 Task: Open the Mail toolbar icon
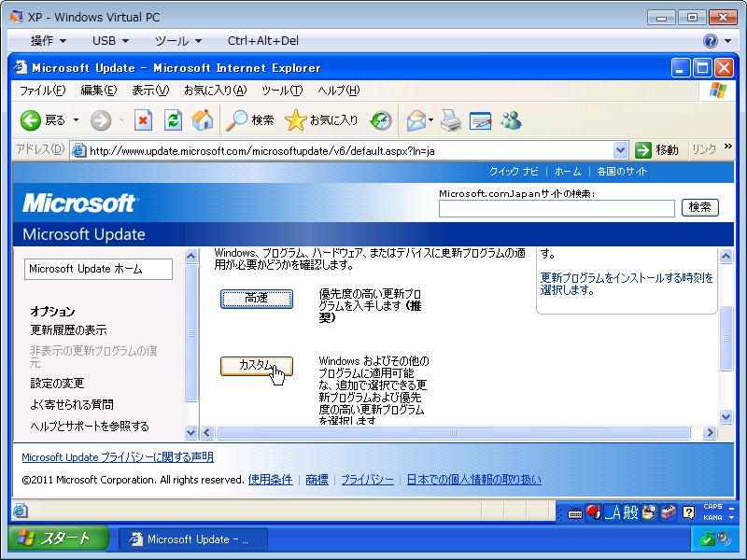point(416,120)
